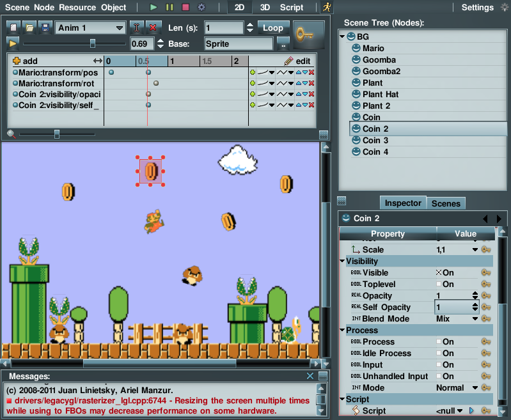Image resolution: width=511 pixels, height=420 pixels.
Task: Move Coin 2:visibility/opaci track up
Action: click(299, 94)
